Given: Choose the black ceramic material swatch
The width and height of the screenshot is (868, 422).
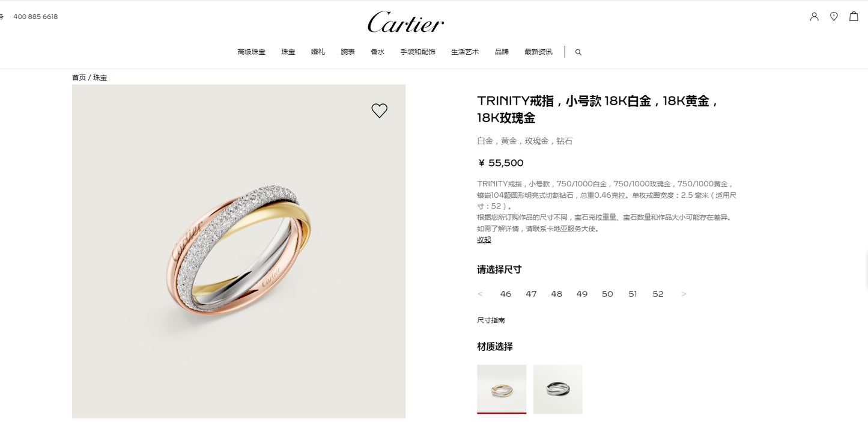Looking at the screenshot, I should pos(558,389).
